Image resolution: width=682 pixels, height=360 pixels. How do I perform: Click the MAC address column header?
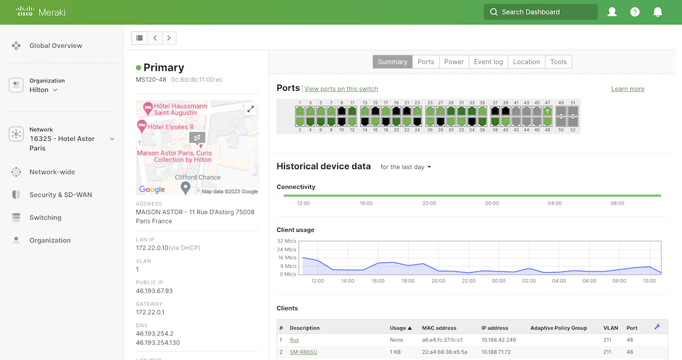[x=439, y=328]
